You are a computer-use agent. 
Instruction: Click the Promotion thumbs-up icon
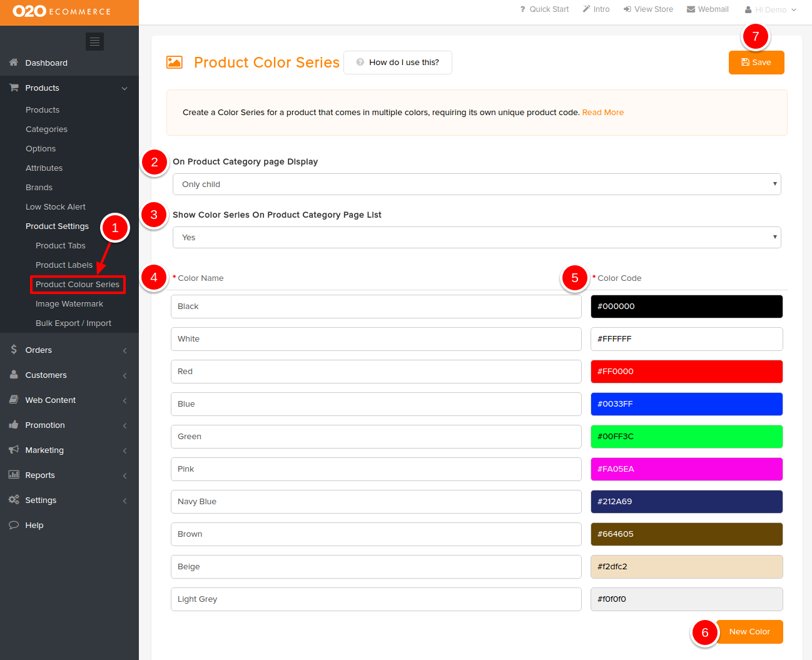tap(14, 425)
